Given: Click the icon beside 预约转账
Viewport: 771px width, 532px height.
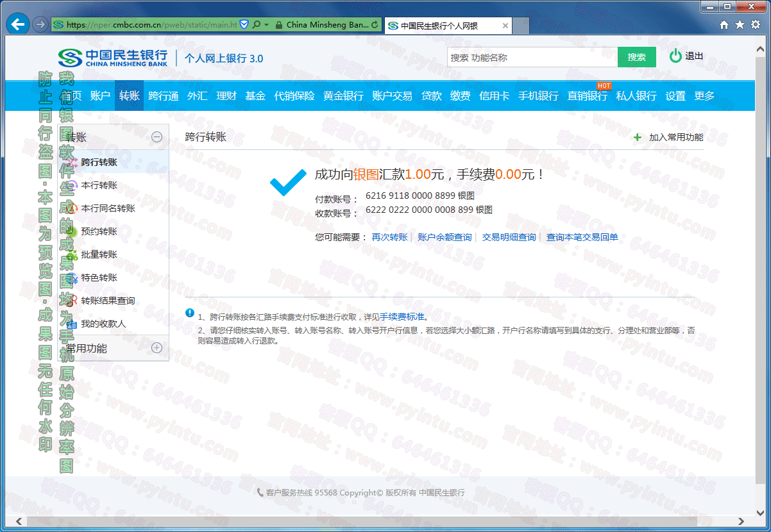Looking at the screenshot, I should coord(72,232).
